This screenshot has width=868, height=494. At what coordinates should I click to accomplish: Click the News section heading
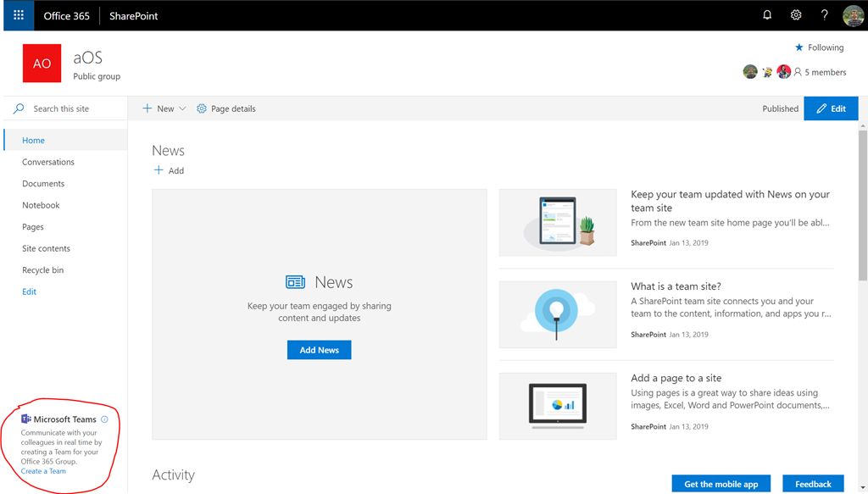169,151
